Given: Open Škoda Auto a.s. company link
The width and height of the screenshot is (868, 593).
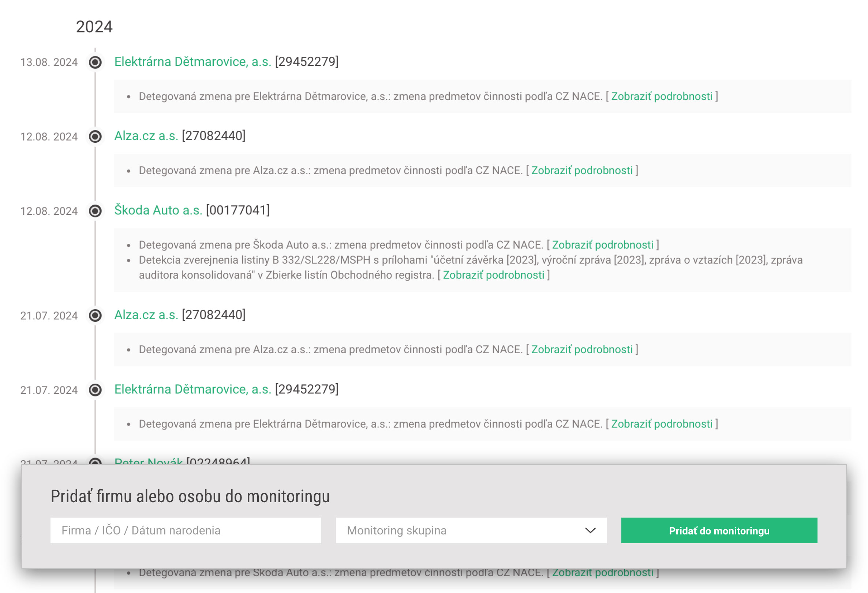Looking at the screenshot, I should 158,210.
